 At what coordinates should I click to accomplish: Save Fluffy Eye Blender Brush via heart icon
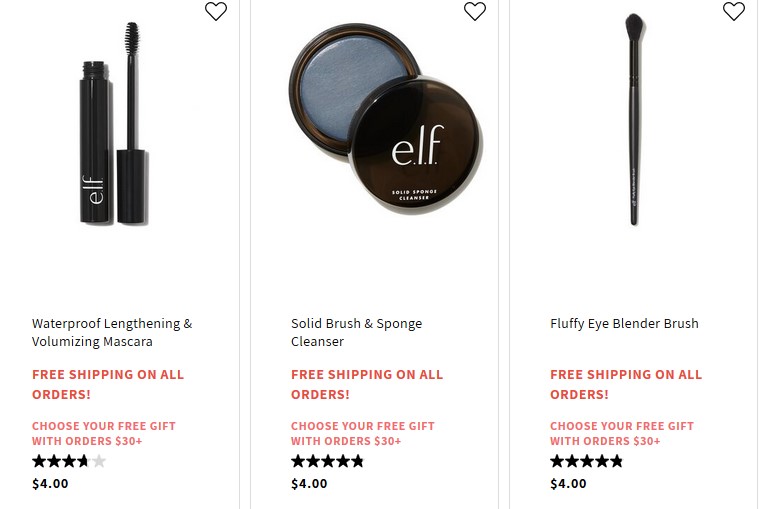click(734, 11)
